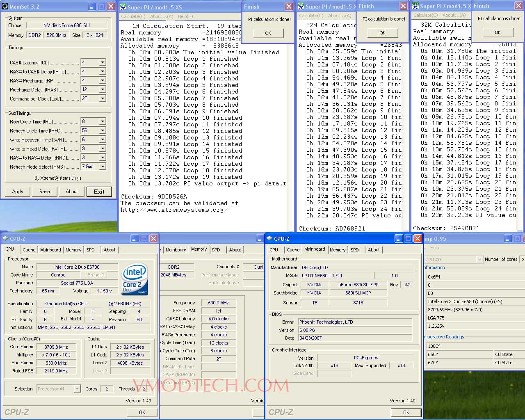Screen dimensions: 525x420
Task: Open the Processor #1 selection dropdown in CPU-Z
Action: coord(77,389)
